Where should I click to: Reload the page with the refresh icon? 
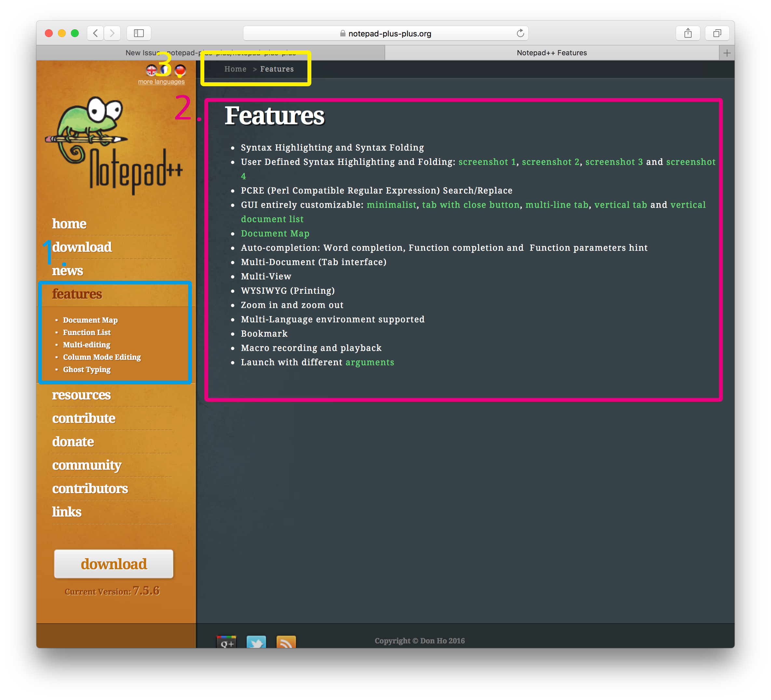click(520, 33)
